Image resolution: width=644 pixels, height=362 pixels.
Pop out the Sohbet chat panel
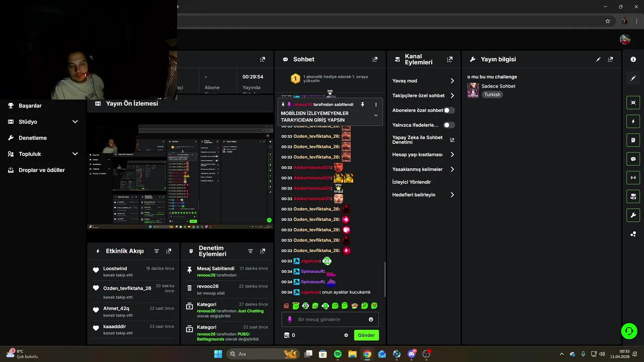(375, 59)
